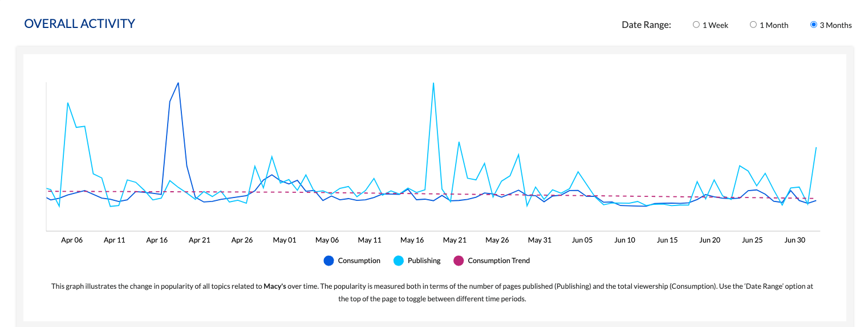Click the magenta Consumption Trend legend circle
The height and width of the screenshot is (327, 868).
(458, 261)
